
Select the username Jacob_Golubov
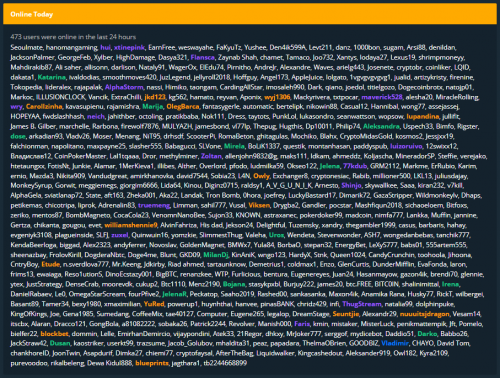189,343
